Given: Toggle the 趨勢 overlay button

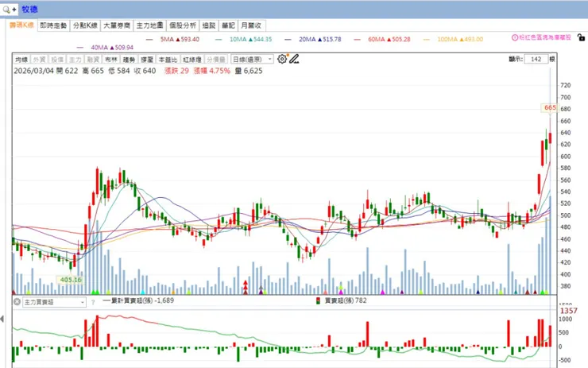Looking at the screenshot, I should click(x=129, y=60).
